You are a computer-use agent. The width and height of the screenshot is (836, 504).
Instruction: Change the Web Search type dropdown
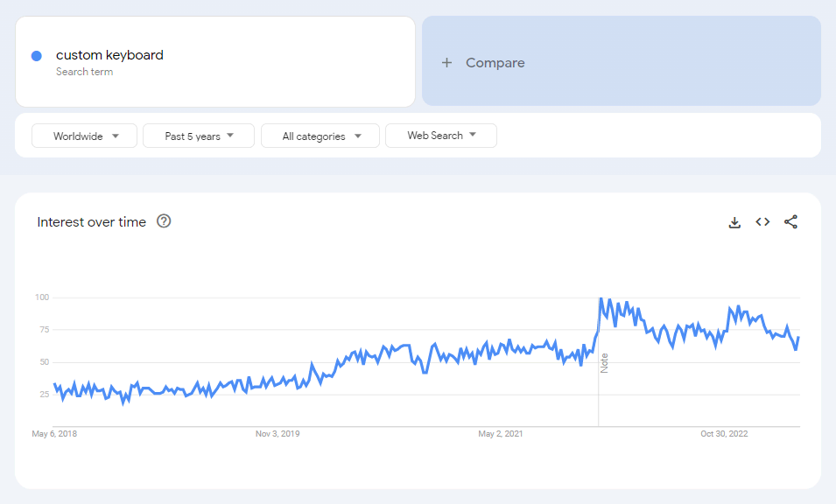441,136
